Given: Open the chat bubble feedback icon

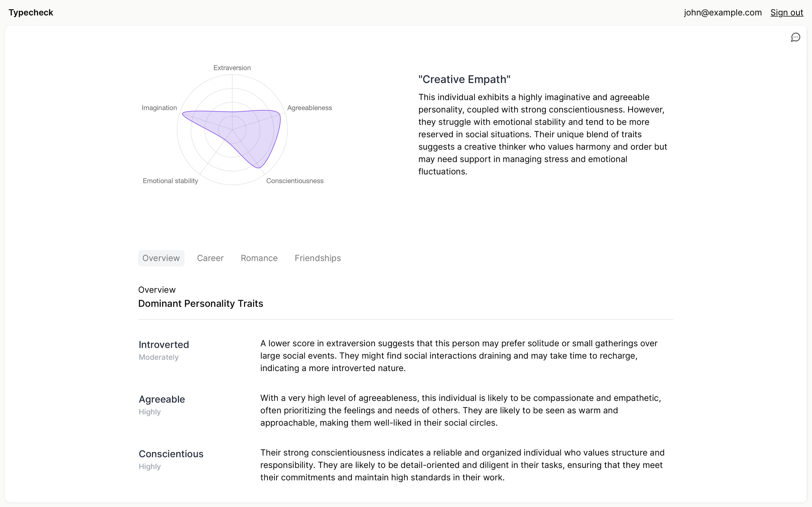Looking at the screenshot, I should pyautogui.click(x=795, y=37).
